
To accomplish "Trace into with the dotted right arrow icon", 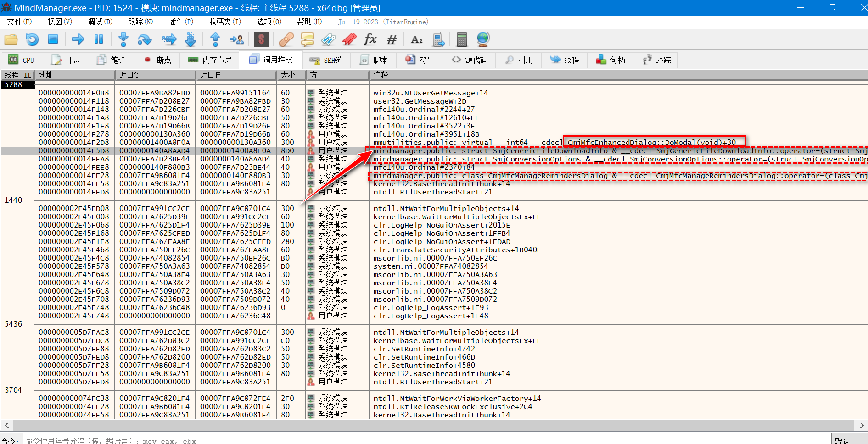I will [x=169, y=39].
